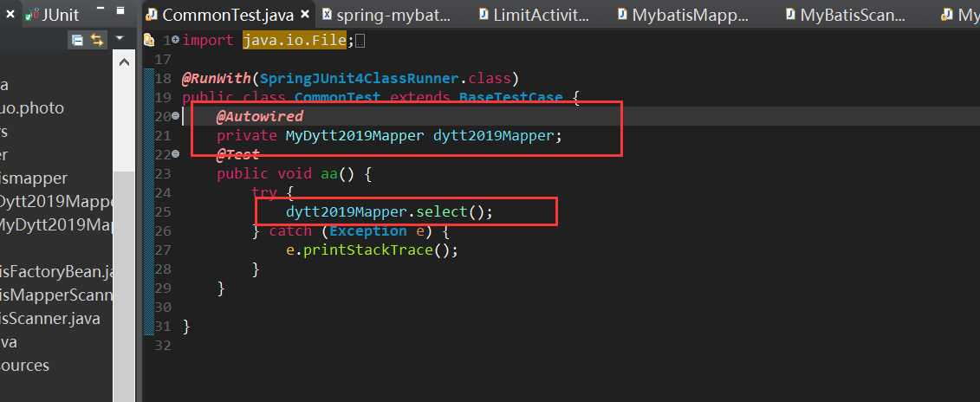Select the ources folder in tree
980x402 pixels.
click(24, 365)
